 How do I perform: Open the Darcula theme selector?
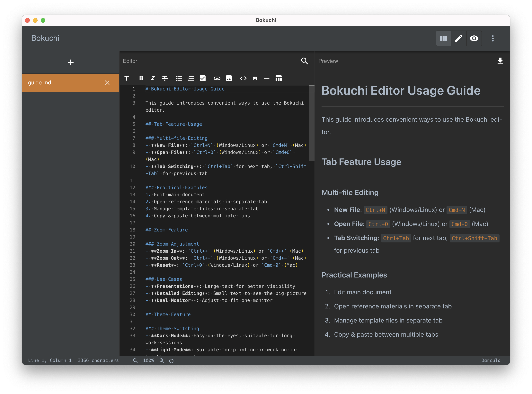[x=491, y=360]
